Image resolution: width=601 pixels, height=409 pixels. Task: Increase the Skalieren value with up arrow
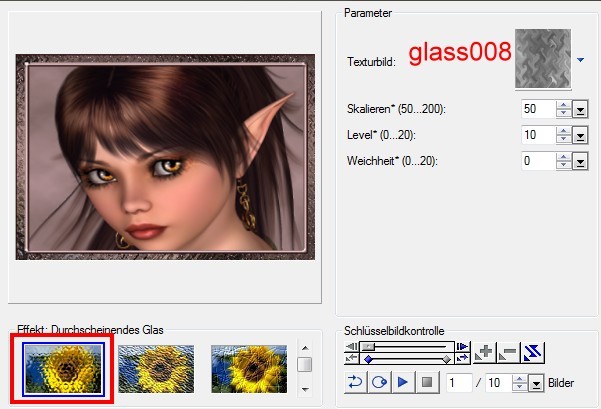click(563, 105)
